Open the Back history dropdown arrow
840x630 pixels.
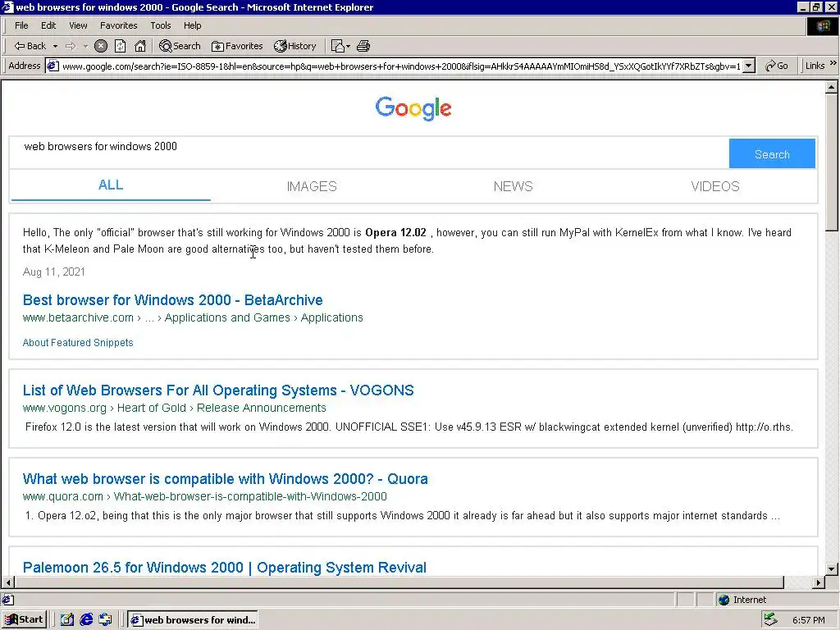[x=55, y=46]
